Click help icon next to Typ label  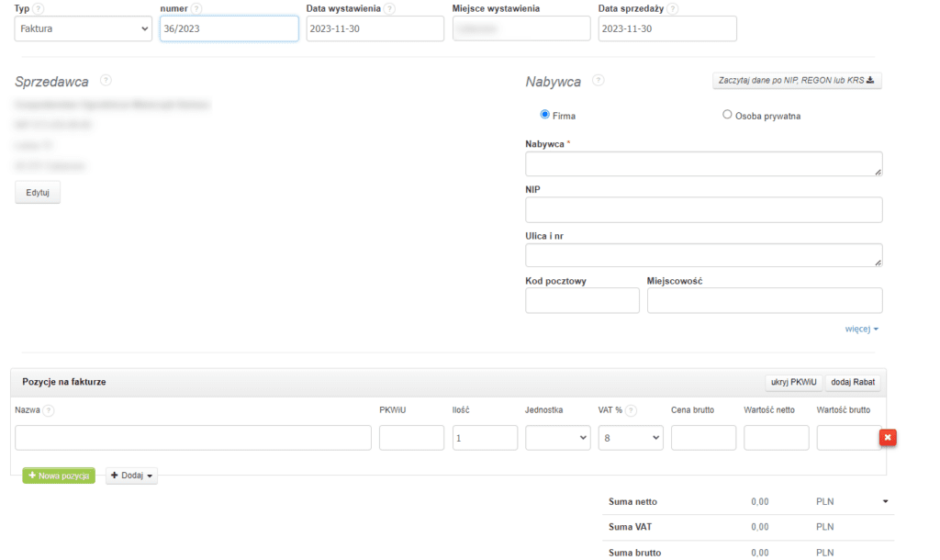tap(39, 8)
